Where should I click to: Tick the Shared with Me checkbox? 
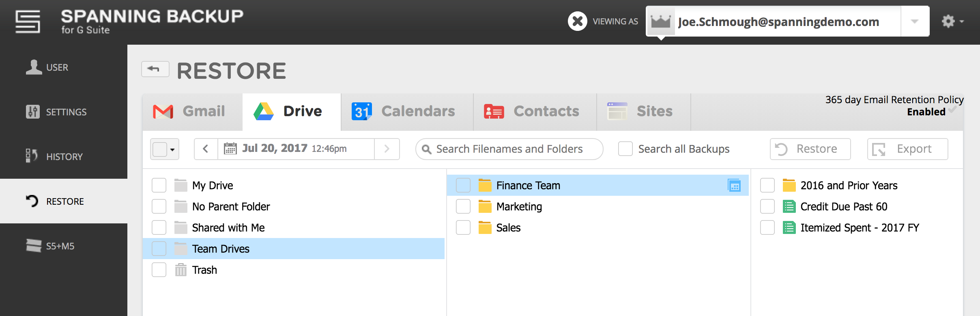pyautogui.click(x=159, y=227)
